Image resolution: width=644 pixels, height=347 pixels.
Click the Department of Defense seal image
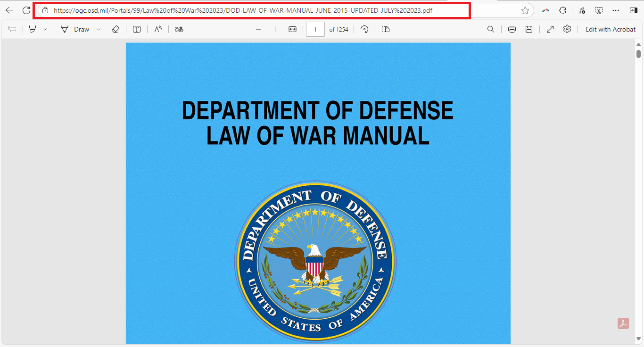click(x=315, y=261)
